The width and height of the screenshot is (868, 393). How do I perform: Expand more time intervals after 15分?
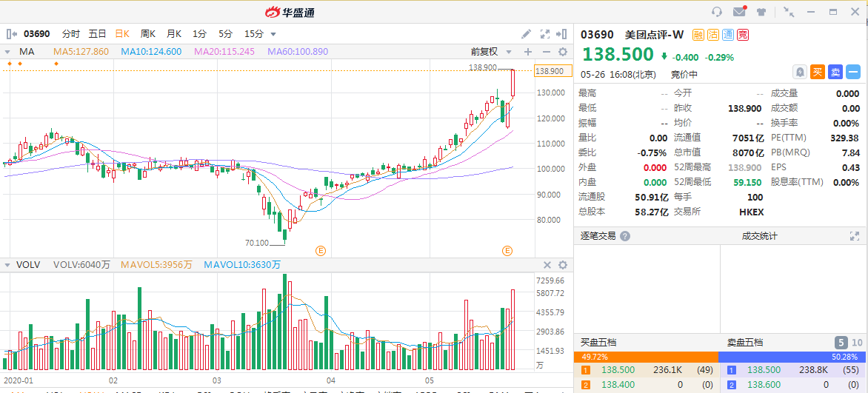273,34
